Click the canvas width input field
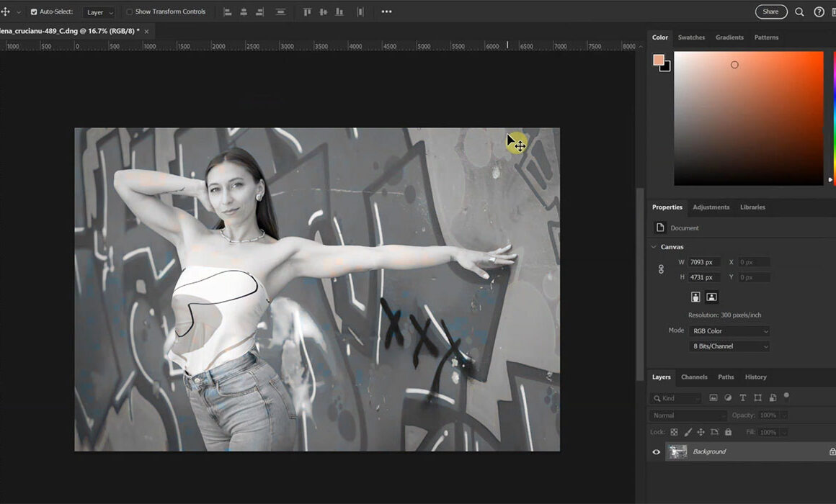This screenshot has width=836, height=504. [704, 262]
